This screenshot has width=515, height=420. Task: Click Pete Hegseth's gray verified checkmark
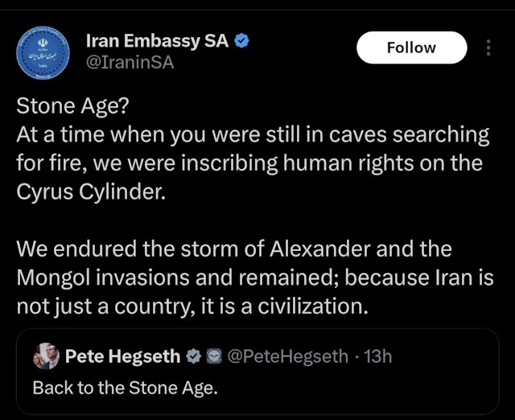coord(193,356)
